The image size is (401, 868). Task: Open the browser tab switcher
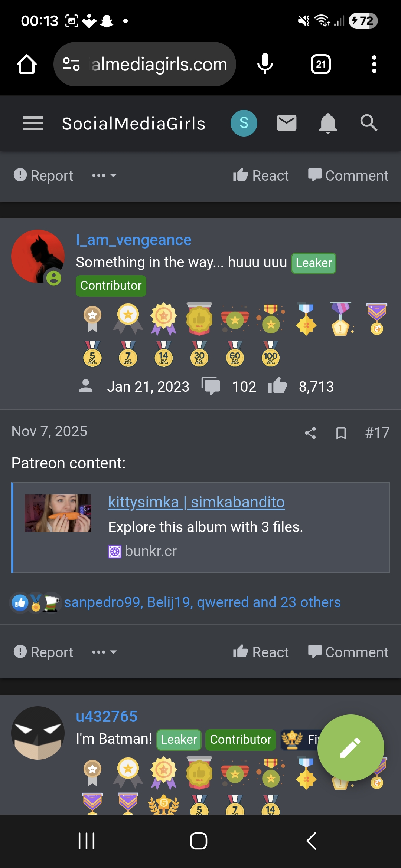point(321,65)
